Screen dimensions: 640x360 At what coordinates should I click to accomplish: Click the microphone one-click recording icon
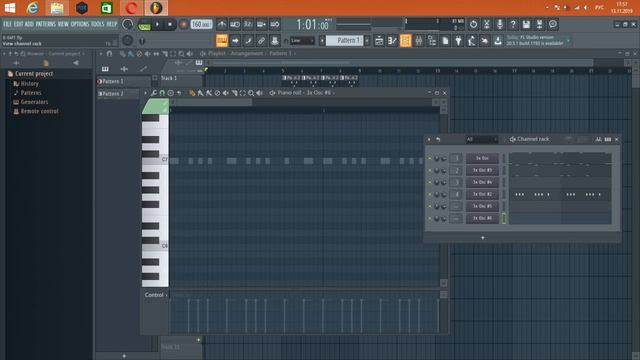point(500,24)
